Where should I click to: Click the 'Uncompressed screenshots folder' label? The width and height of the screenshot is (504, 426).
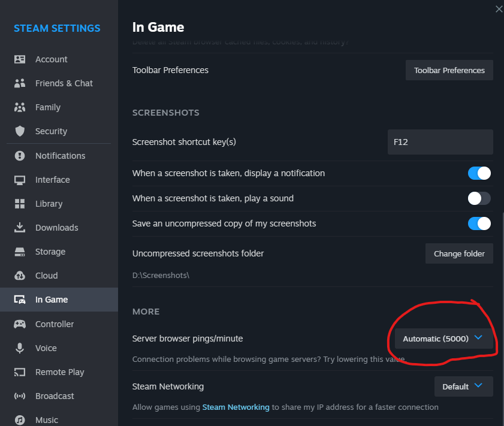[198, 253]
